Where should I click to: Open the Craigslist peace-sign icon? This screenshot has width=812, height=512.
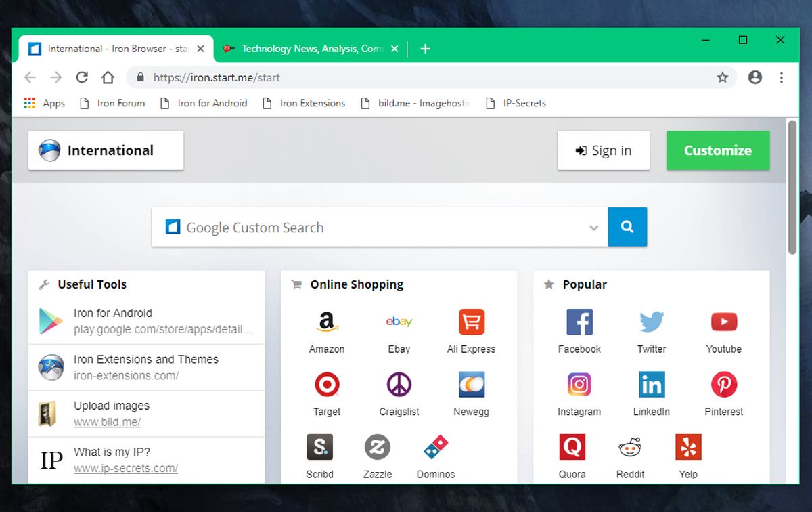click(399, 385)
